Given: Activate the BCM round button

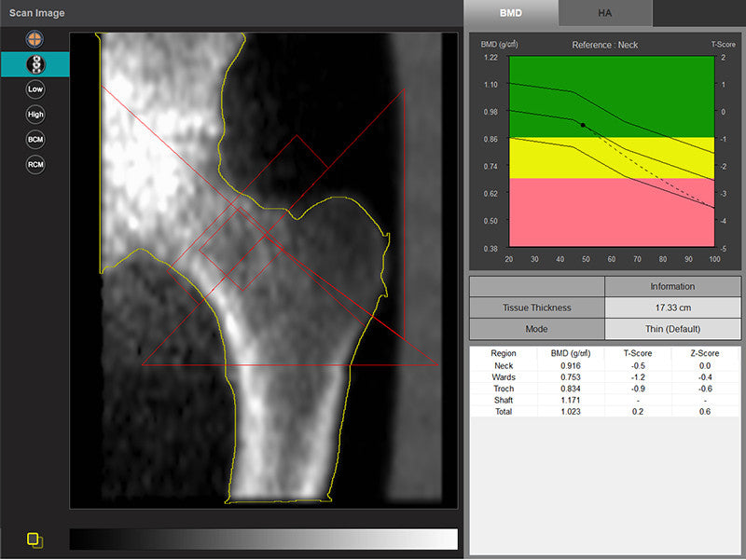Looking at the screenshot, I should click(35, 139).
